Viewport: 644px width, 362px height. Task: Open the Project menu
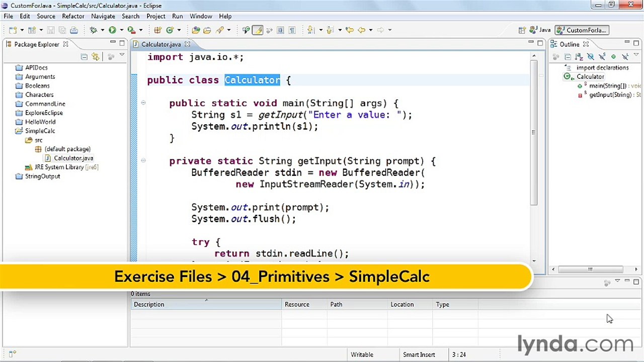156,16
